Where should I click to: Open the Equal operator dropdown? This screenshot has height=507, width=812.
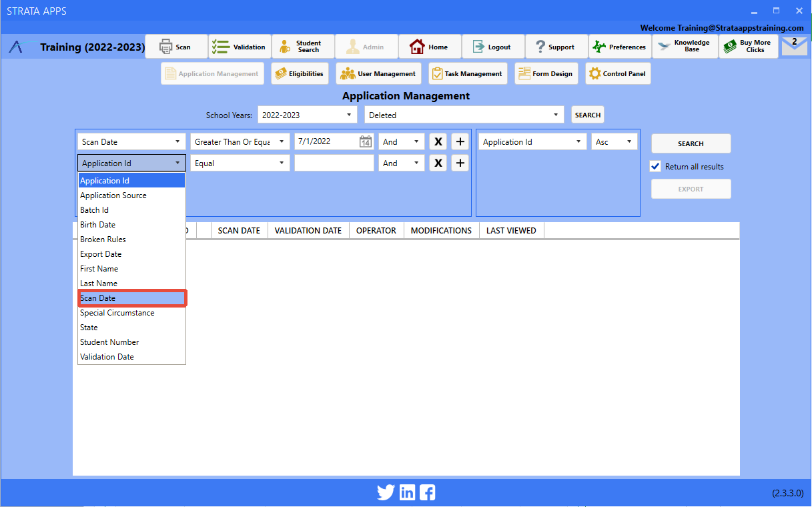(x=240, y=163)
